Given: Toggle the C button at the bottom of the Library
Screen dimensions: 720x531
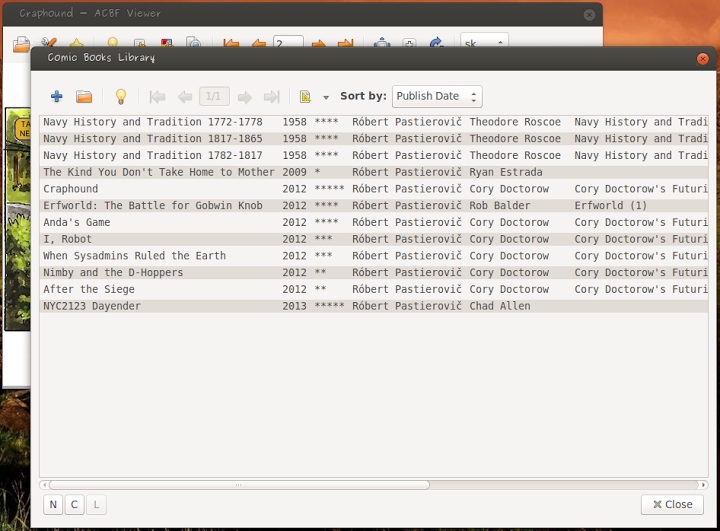Looking at the screenshot, I should point(74,504).
